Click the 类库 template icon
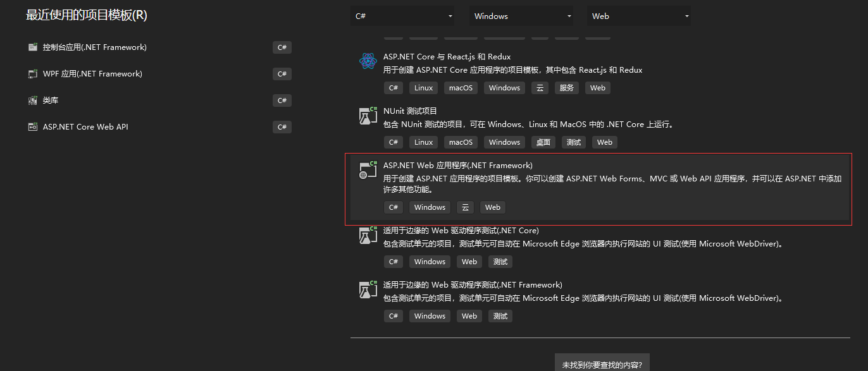868x371 pixels. [x=33, y=100]
